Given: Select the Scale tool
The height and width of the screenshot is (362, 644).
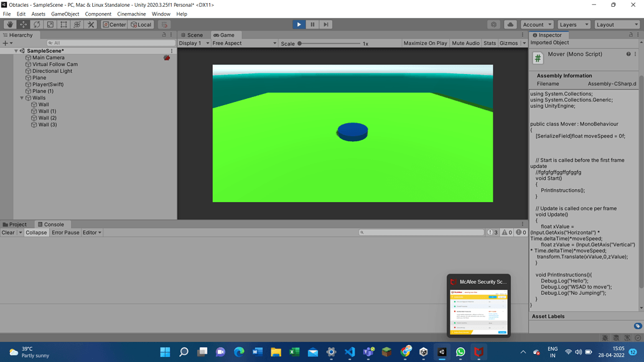Looking at the screenshot, I should (x=50, y=24).
